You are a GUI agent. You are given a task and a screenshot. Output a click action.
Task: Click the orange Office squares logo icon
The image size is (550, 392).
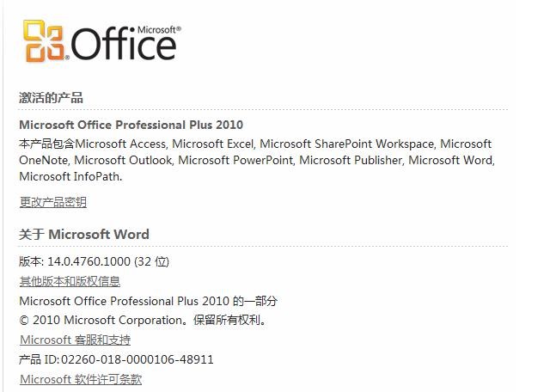[44, 41]
